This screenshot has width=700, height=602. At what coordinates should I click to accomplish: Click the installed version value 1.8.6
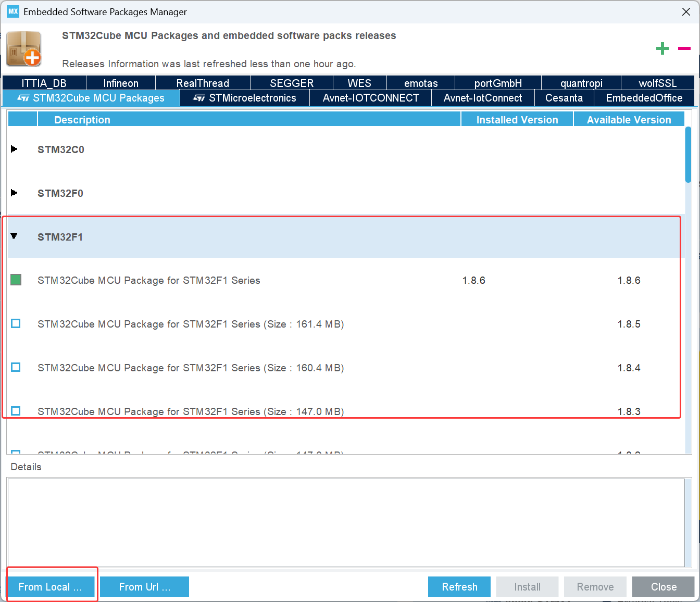[474, 280]
